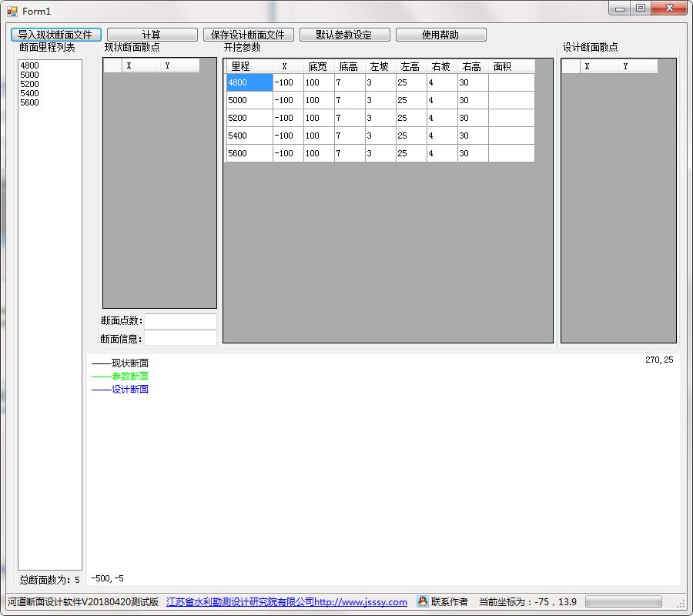Click the 保存设计断面文件 save button

coord(249,35)
